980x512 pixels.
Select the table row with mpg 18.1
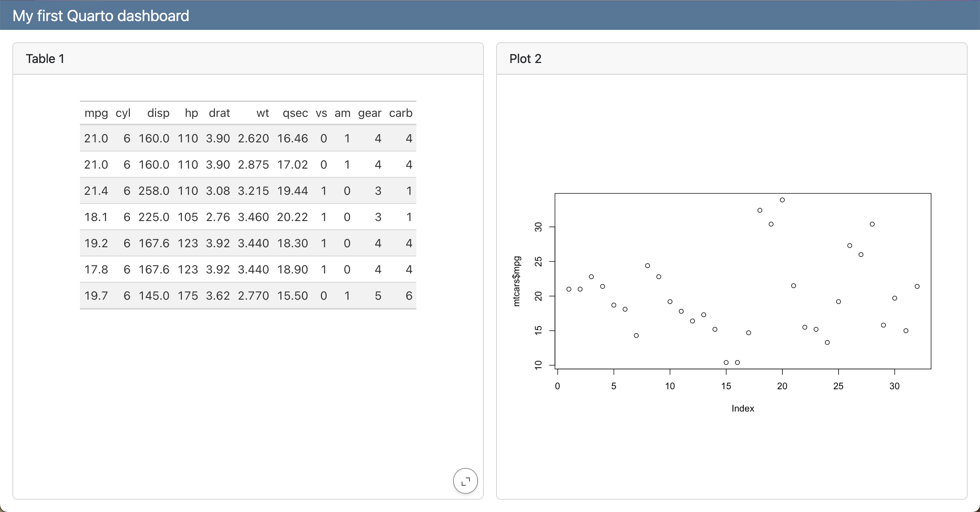point(248,217)
